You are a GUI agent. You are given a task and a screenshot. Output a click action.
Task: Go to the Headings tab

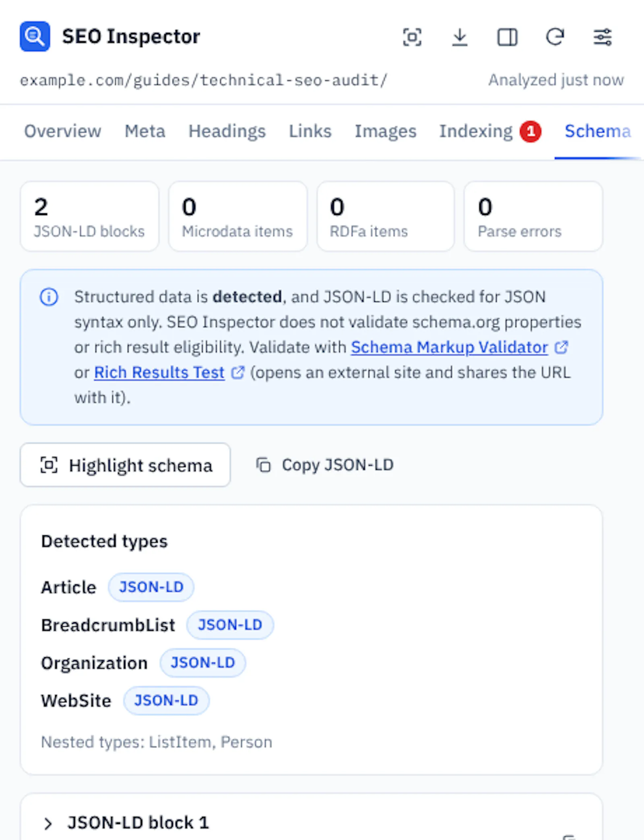(227, 131)
